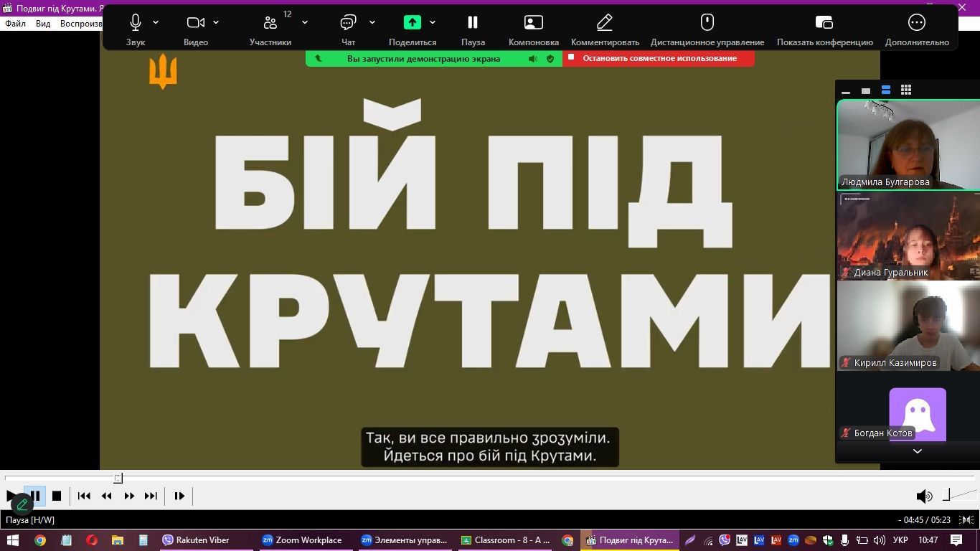Screen dimensions: 980x551
Task: Open the Chat panel in Zoom toolbar
Action: coord(348,23)
